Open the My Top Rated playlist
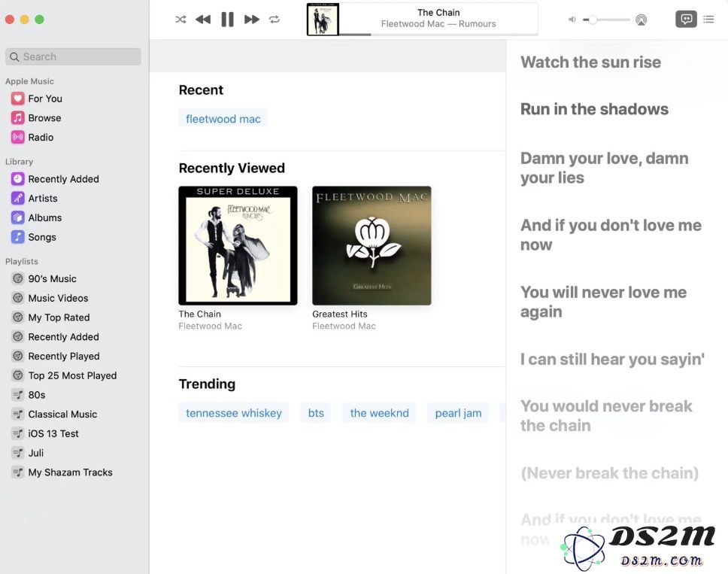The image size is (728, 574). (x=59, y=317)
